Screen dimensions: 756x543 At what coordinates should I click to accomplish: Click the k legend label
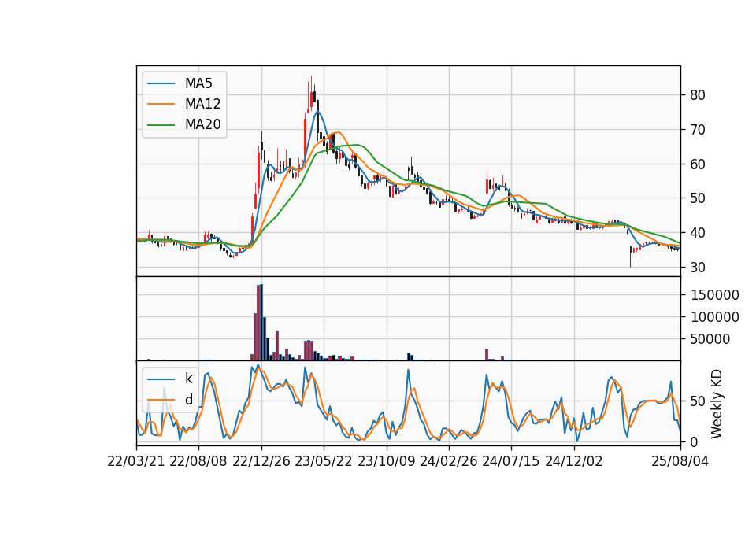click(188, 379)
